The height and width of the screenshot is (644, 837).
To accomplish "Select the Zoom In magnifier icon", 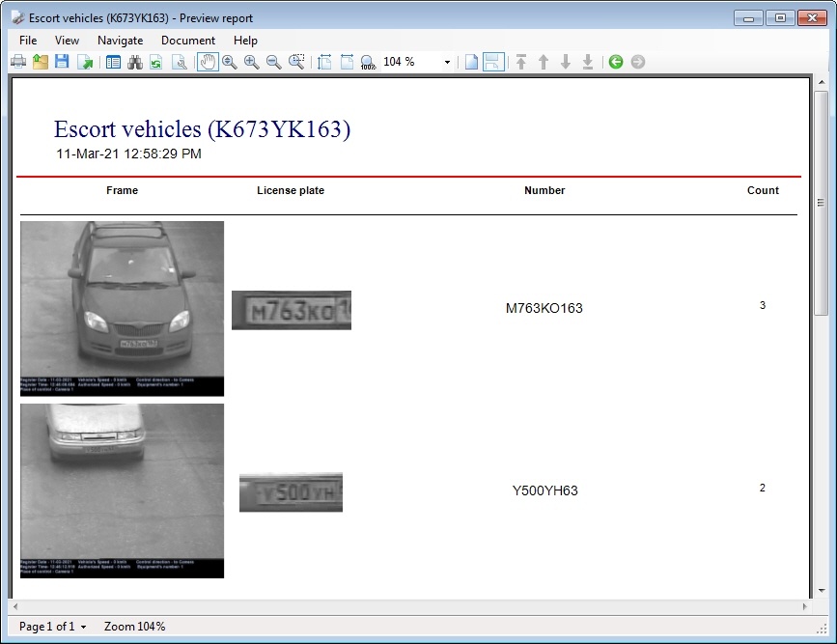I will (252, 62).
